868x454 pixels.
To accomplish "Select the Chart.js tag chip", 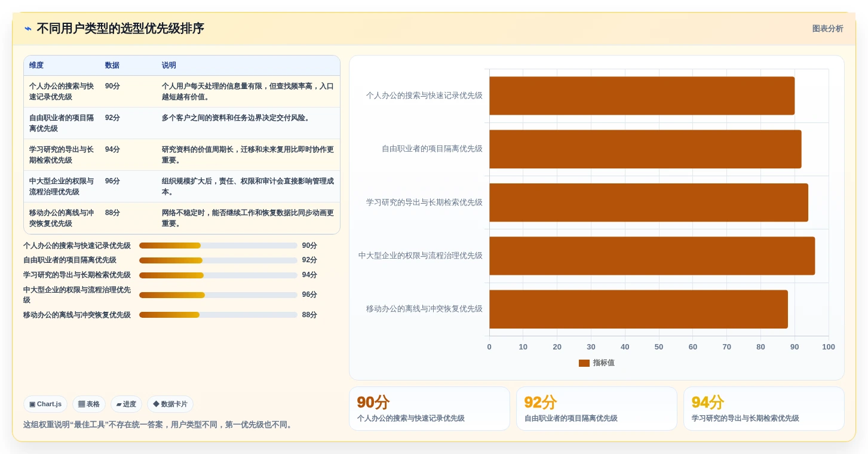I will pos(45,404).
